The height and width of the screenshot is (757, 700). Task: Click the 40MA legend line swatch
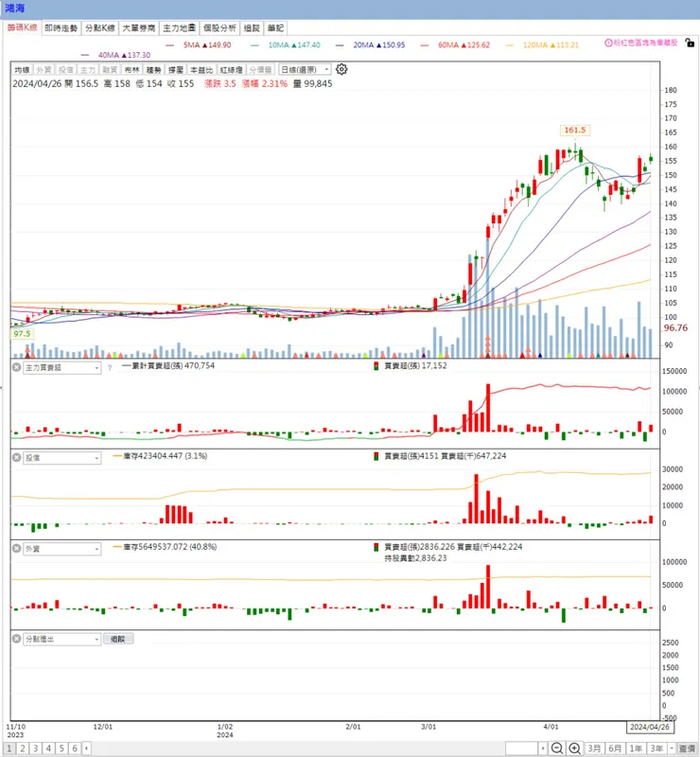point(85,56)
